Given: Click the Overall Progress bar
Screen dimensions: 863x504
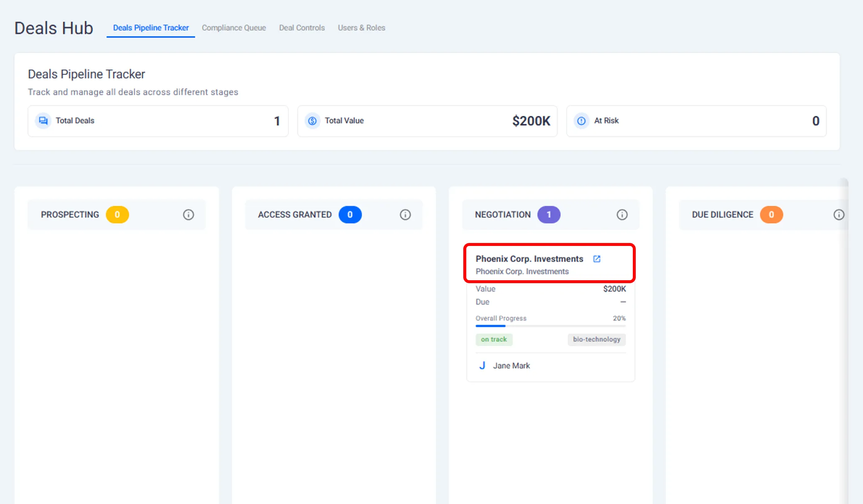Looking at the screenshot, I should pyautogui.click(x=550, y=326).
